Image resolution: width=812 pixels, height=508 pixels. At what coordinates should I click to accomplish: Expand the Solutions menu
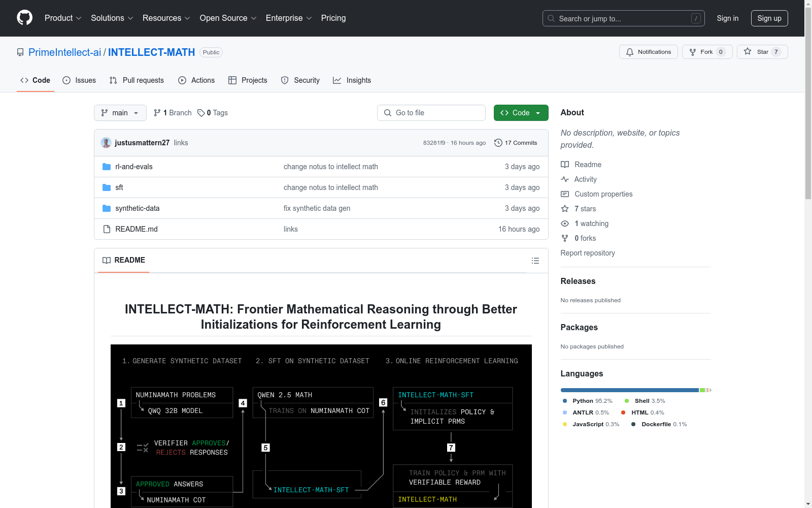(x=112, y=18)
